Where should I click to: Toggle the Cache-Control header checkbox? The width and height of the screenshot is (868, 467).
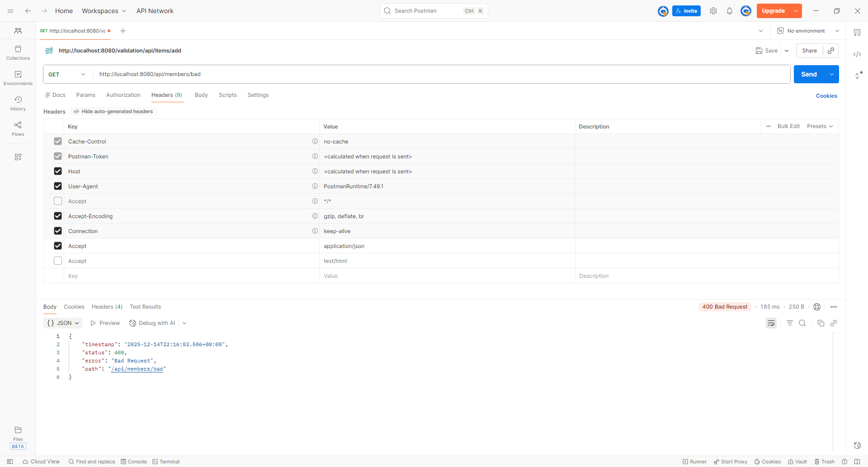[x=58, y=141]
